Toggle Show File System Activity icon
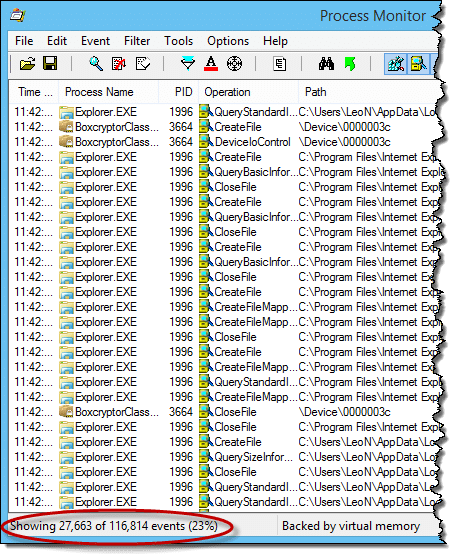The width and height of the screenshot is (458, 554). [x=418, y=64]
